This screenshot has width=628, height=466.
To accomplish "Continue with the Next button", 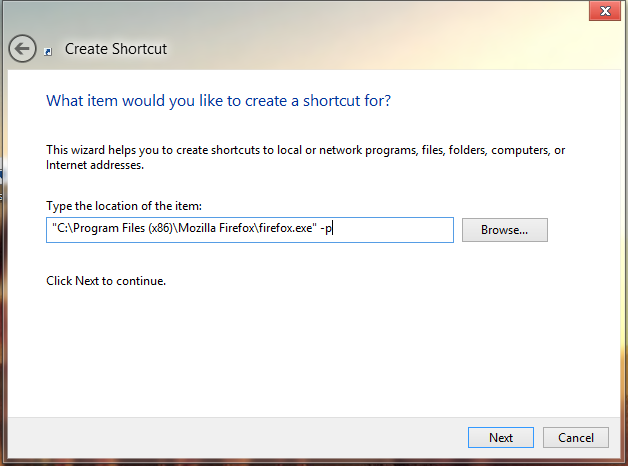I will click(501, 437).
